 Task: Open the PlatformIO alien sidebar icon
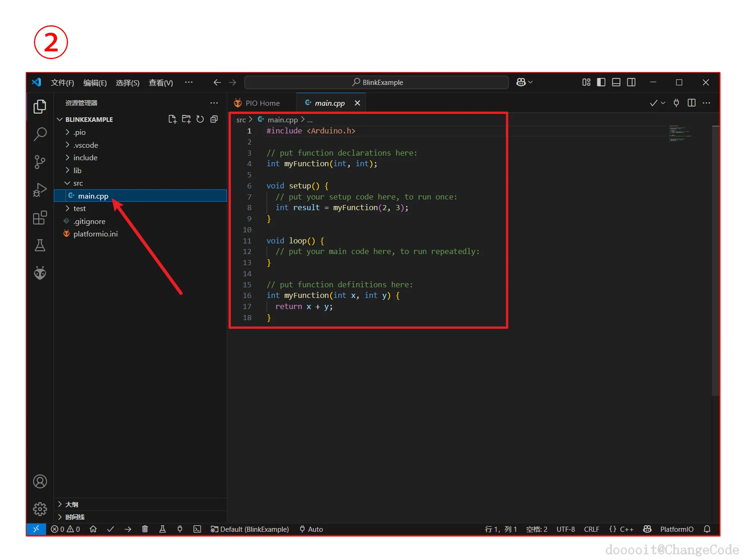(40, 273)
